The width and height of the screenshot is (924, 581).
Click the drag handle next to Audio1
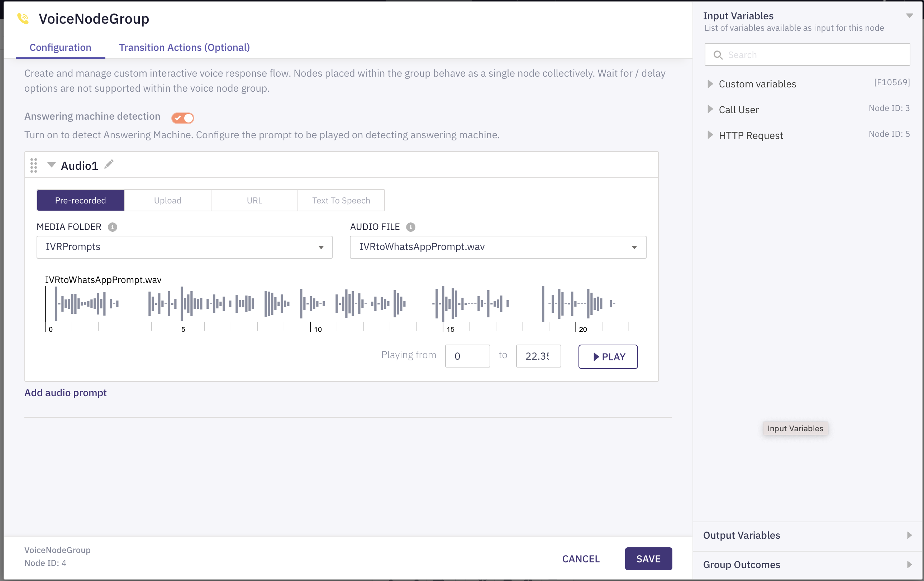pyautogui.click(x=34, y=165)
